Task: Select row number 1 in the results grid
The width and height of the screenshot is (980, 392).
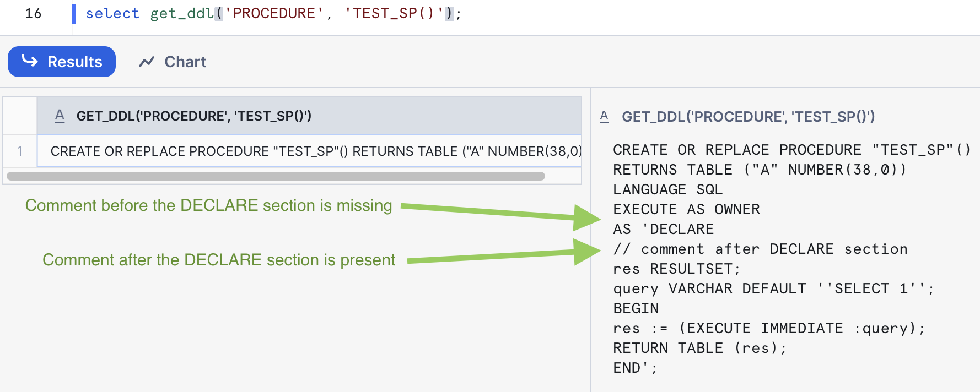Action: pyautogui.click(x=20, y=151)
